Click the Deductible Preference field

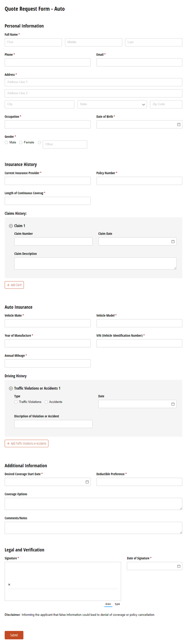pyautogui.click(x=139, y=482)
